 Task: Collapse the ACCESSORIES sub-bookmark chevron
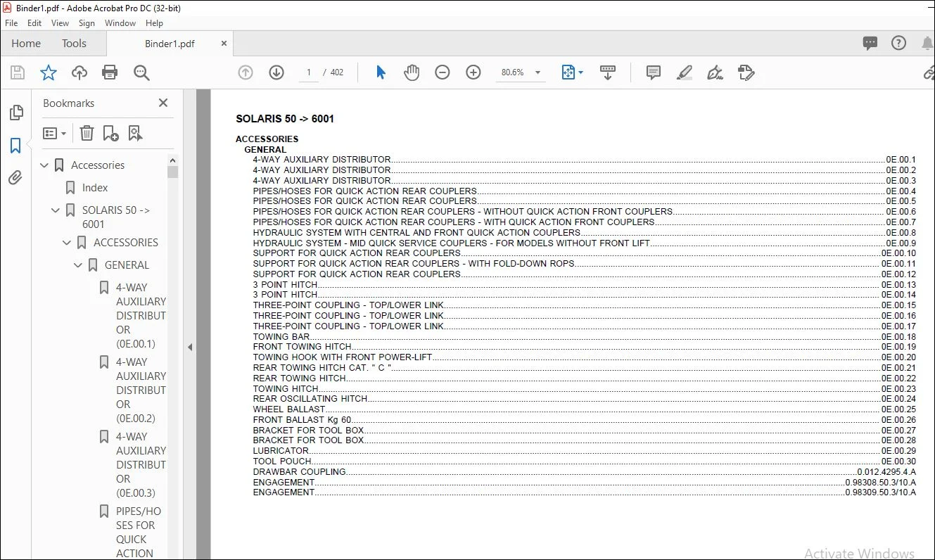[x=67, y=243]
